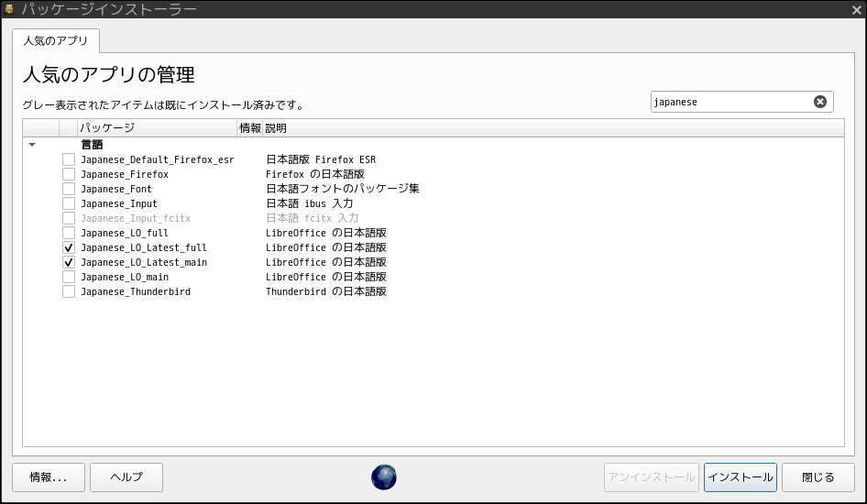Screen dimensions: 867x504
Task: Close the パッケージインストーラー window
Action: (857, 9)
